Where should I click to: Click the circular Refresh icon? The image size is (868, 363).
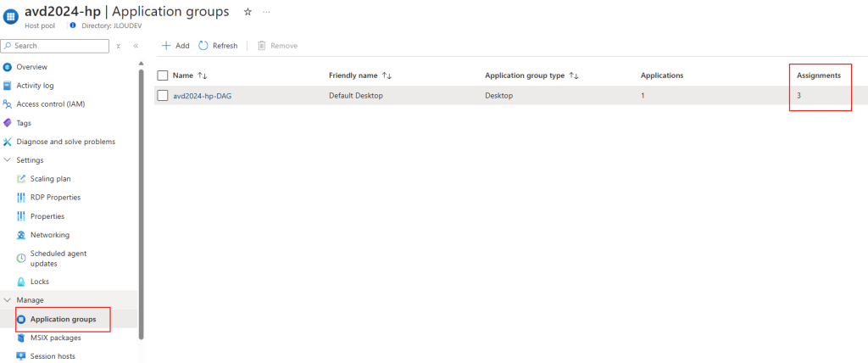coord(203,46)
